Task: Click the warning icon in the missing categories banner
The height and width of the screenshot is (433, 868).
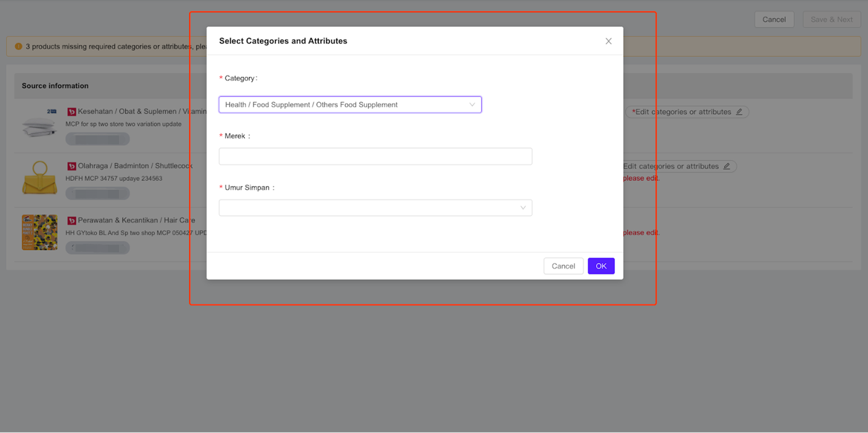Action: click(x=19, y=47)
